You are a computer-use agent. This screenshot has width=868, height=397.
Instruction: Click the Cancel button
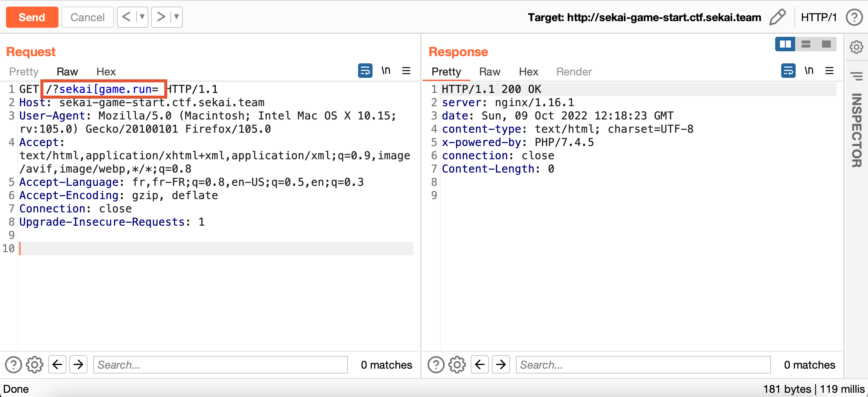[88, 17]
